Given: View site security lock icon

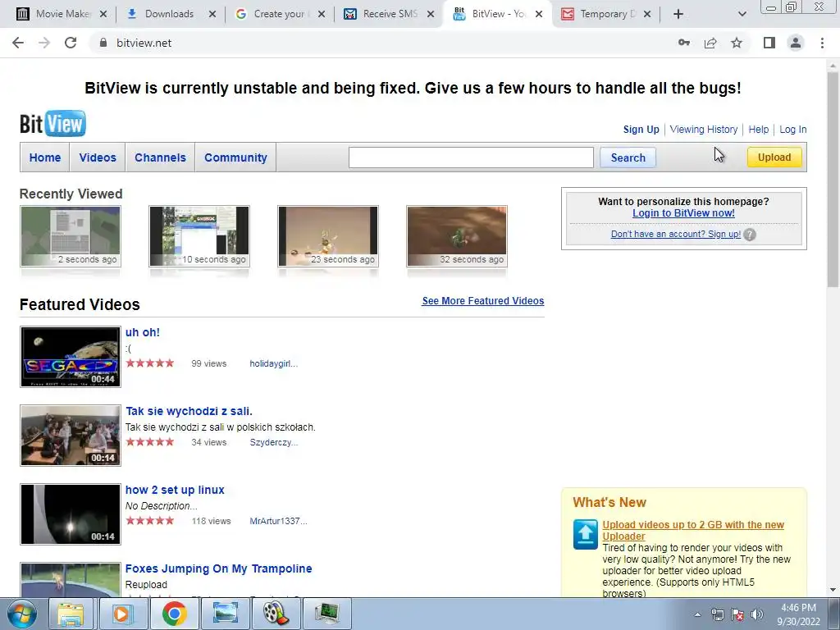Looking at the screenshot, I should tap(103, 43).
